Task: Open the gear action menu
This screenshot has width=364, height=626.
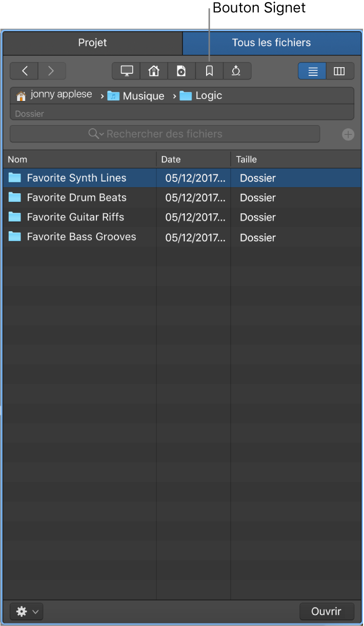Action: pos(26,612)
